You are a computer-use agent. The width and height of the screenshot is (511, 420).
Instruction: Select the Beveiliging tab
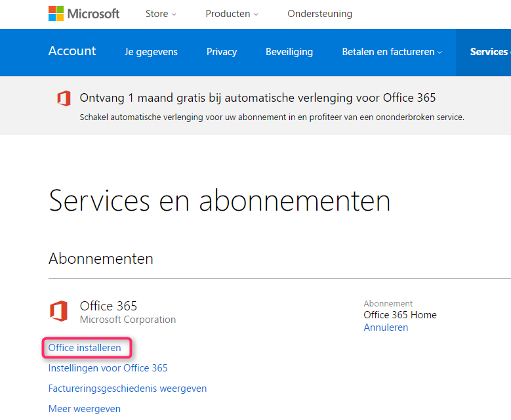289,52
